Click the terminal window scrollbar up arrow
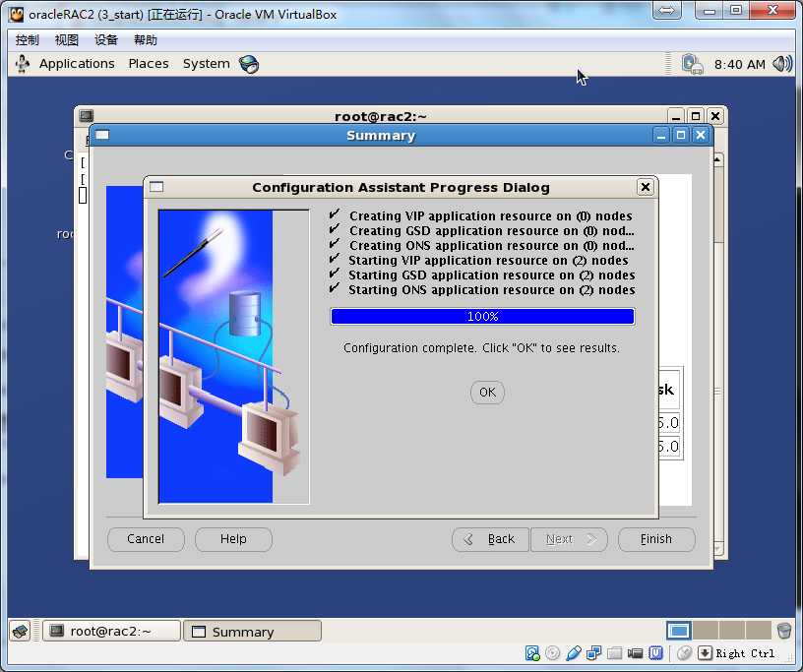Viewport: 803px width, 672px height. [718, 160]
